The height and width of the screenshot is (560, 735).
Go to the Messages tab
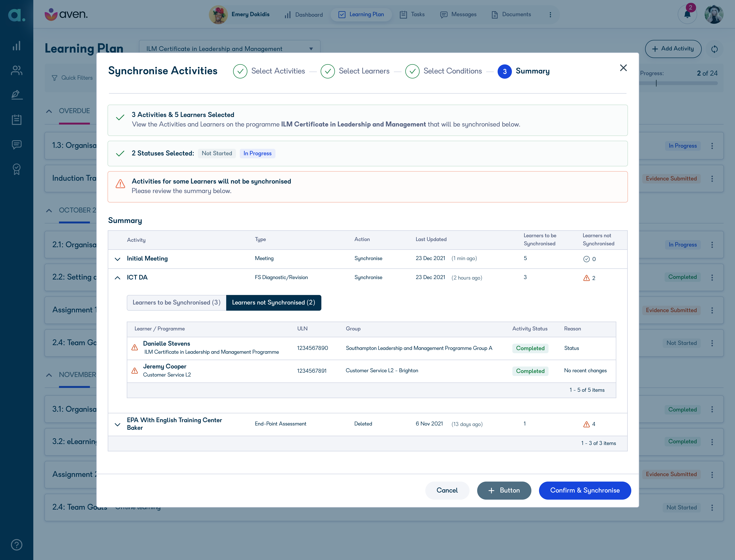(458, 15)
